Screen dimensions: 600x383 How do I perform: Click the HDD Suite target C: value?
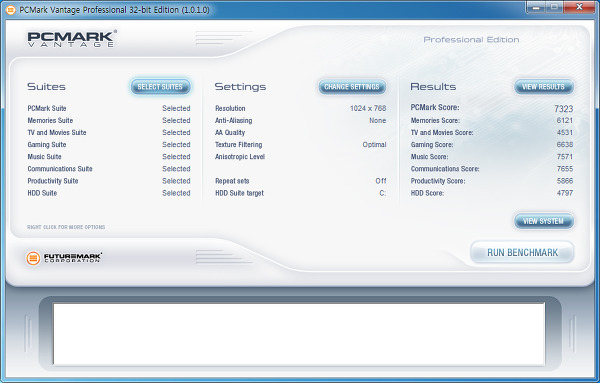click(x=382, y=193)
